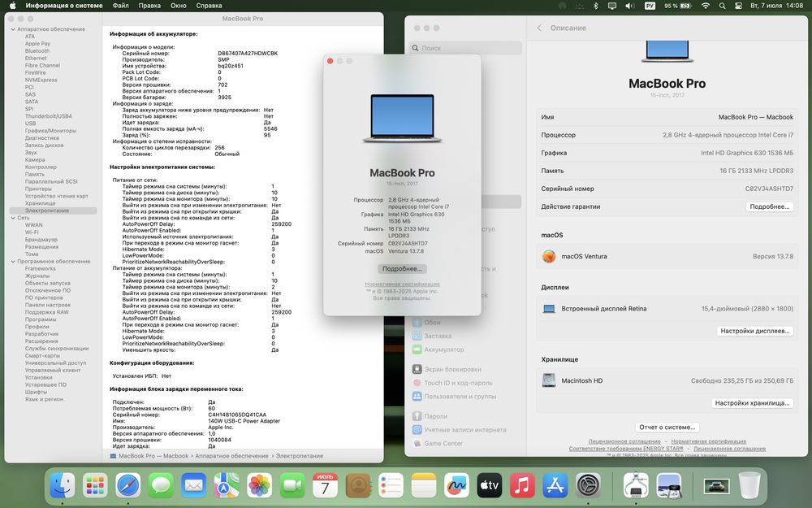Open Music app in the Dock

pos(522,485)
